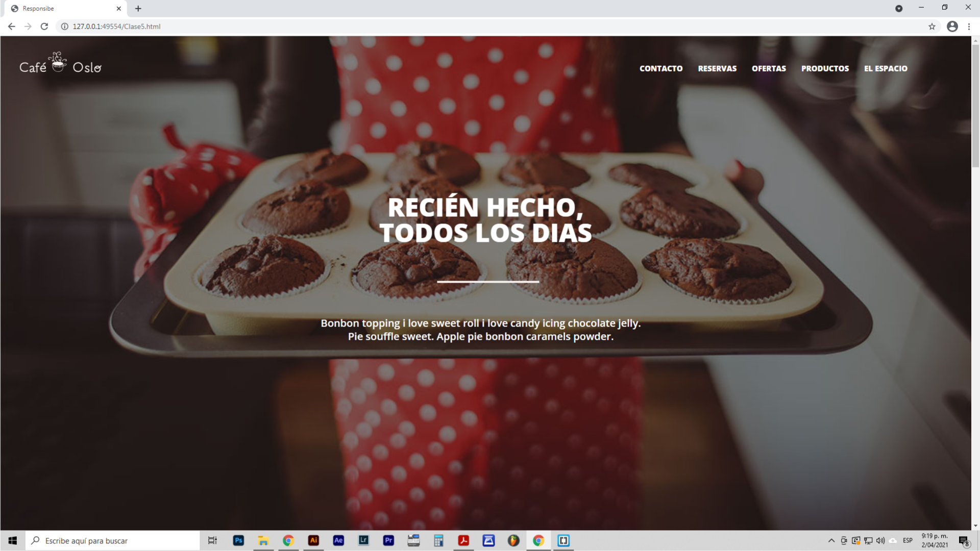Open the EL ESPACIO page link
This screenshot has height=551, width=980.
tap(886, 68)
